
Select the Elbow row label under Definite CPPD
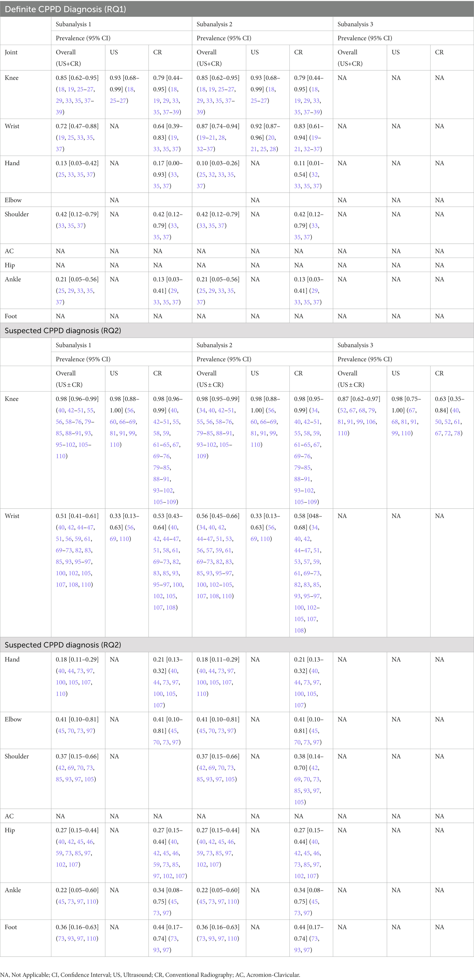tap(13, 200)
